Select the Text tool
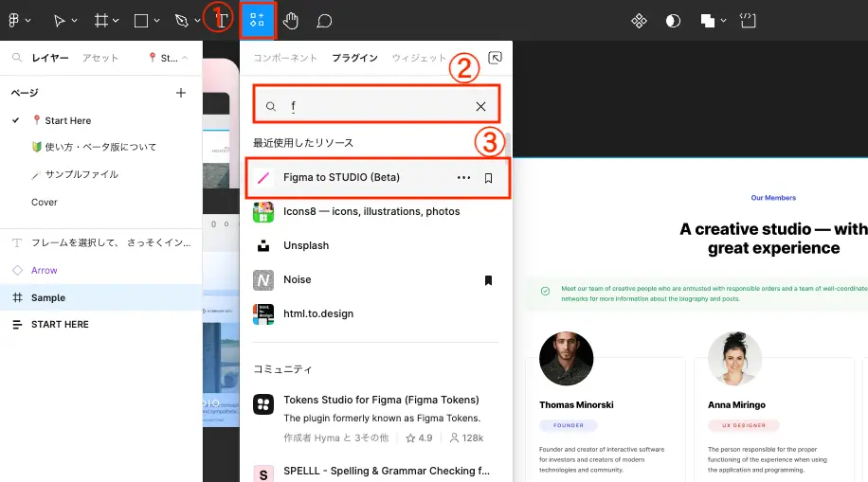This screenshot has height=482, width=868. pos(221,21)
